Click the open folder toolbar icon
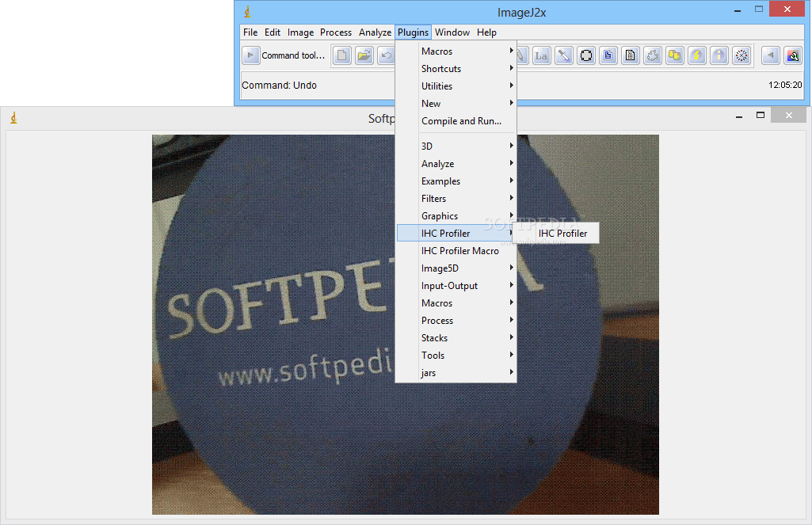Viewport: 812px width, 525px height. coord(364,55)
